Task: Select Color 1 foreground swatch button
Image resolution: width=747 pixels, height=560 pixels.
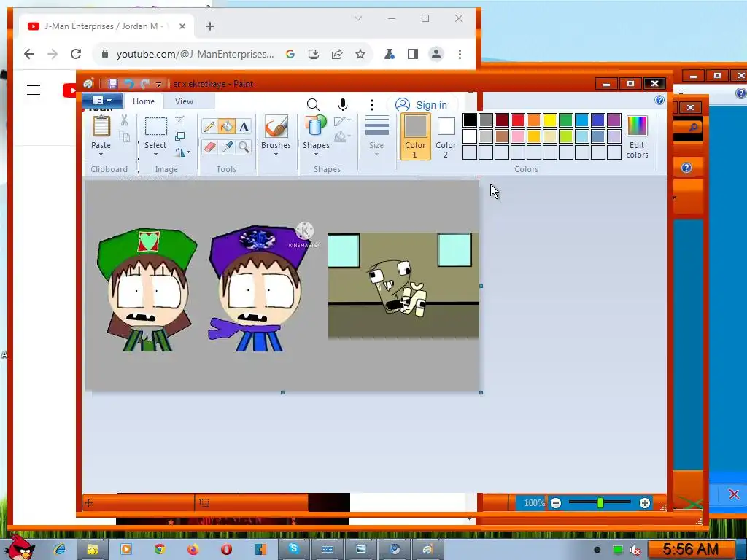Action: (x=415, y=136)
